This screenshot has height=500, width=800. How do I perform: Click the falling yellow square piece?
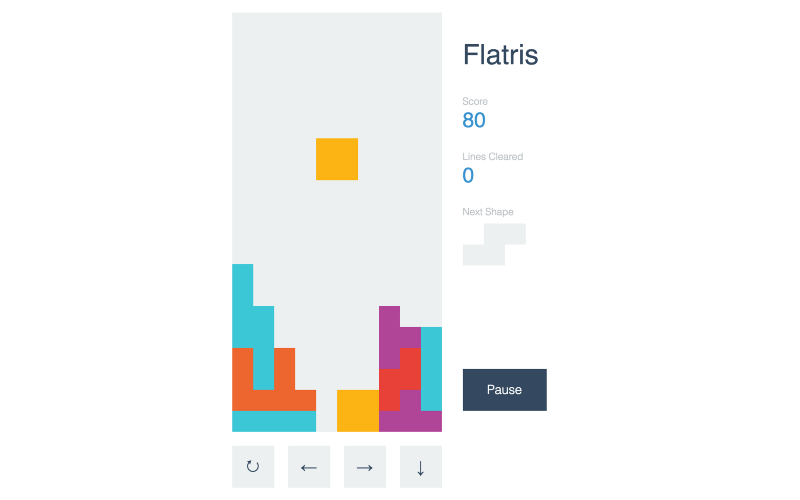[337, 159]
